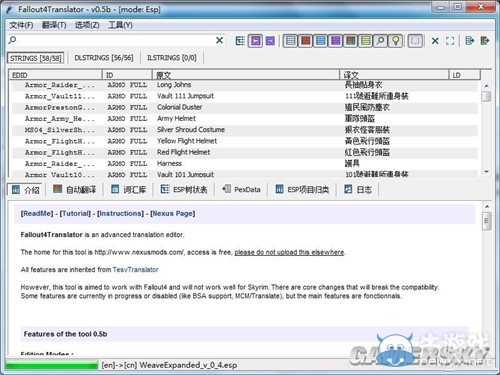Screen dimensions: 500x375
Task: Select the Long Johns row
Action: 245,85
